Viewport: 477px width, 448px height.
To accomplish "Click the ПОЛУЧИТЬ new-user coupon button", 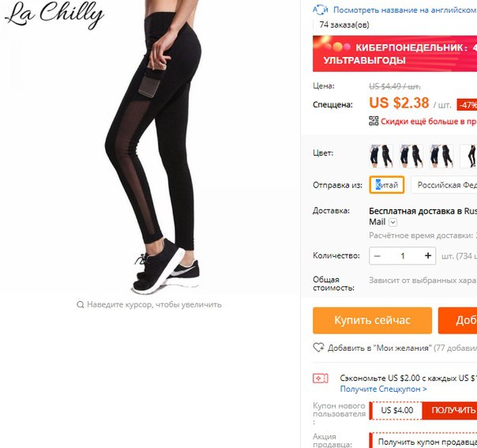I will tap(449, 410).
